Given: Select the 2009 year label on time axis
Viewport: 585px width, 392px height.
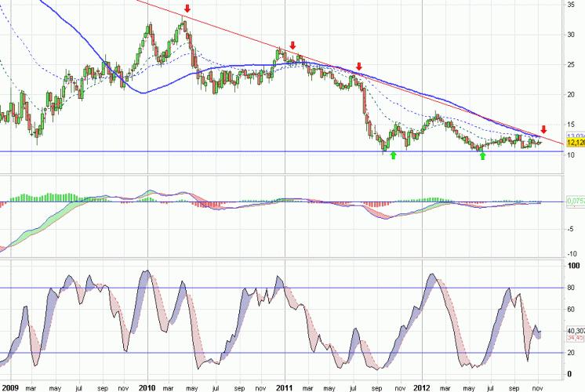Looking at the screenshot, I should [x=11, y=387].
